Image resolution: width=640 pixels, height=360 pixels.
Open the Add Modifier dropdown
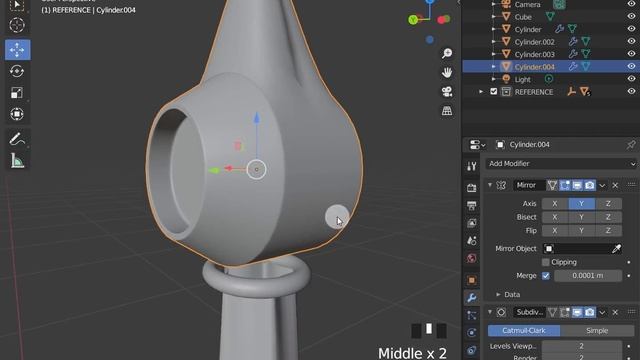click(x=562, y=164)
